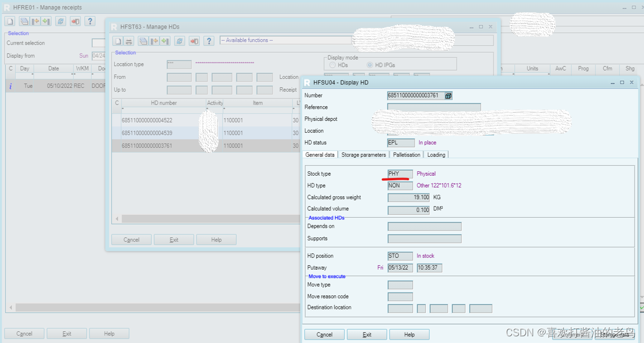Viewport: 644px width, 343px height.
Task: Click the Print icon in HFST63 toolbar
Action: [x=129, y=41]
